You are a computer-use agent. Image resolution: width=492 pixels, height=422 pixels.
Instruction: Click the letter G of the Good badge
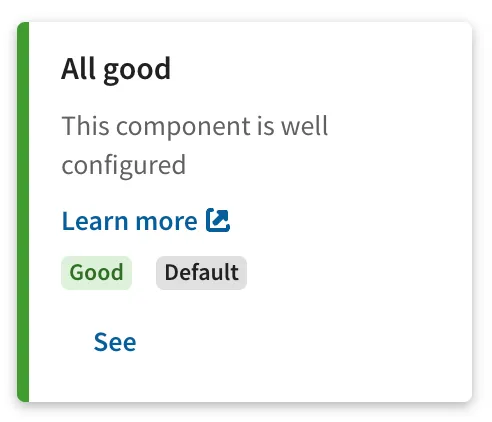click(x=75, y=272)
